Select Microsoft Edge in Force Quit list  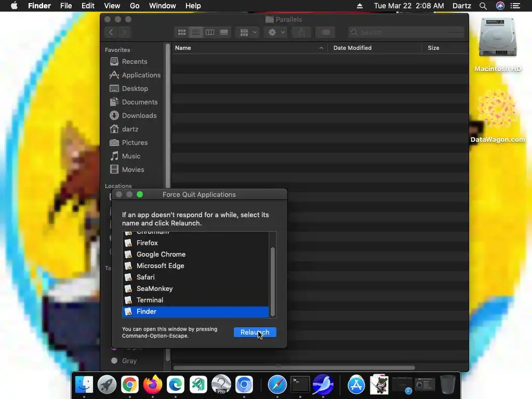coord(195,265)
